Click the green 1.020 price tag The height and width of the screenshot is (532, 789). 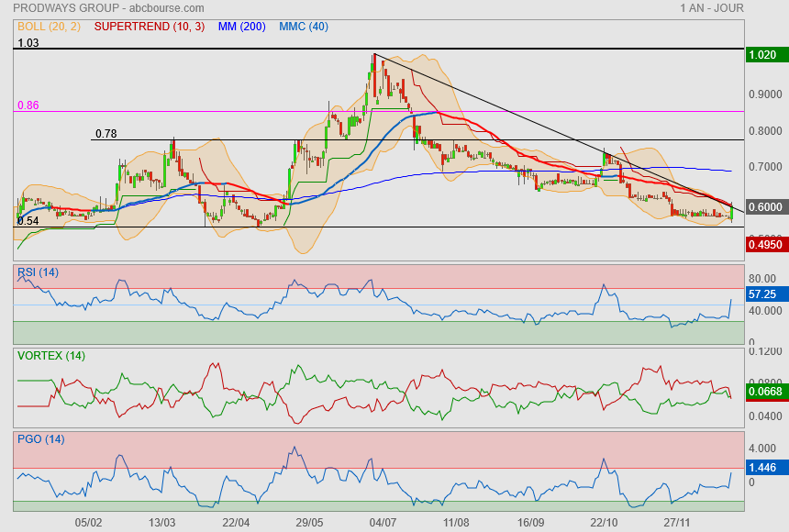(x=765, y=55)
